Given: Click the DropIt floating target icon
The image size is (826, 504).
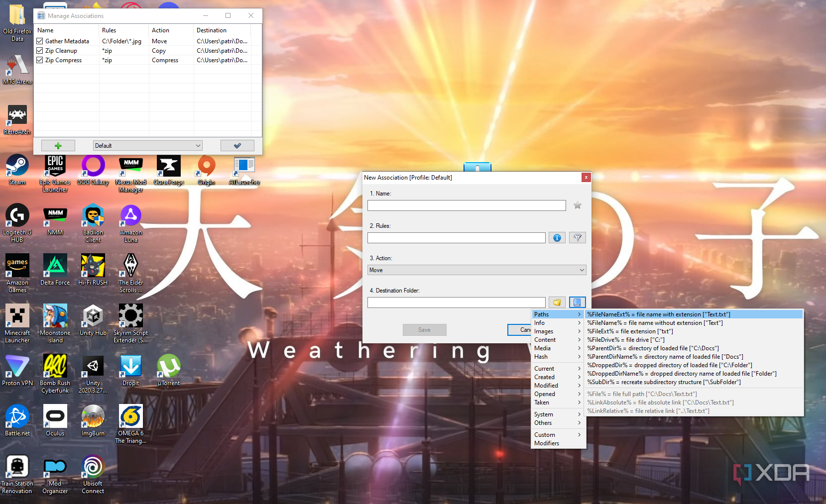Looking at the screenshot, I should click(x=477, y=167).
